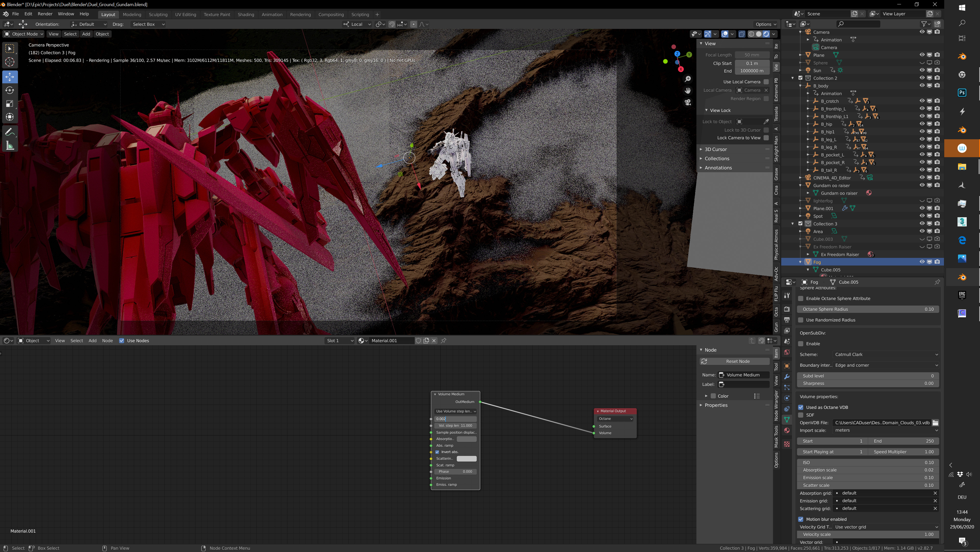
Task: Open Object Mode dropdown
Action: [24, 34]
